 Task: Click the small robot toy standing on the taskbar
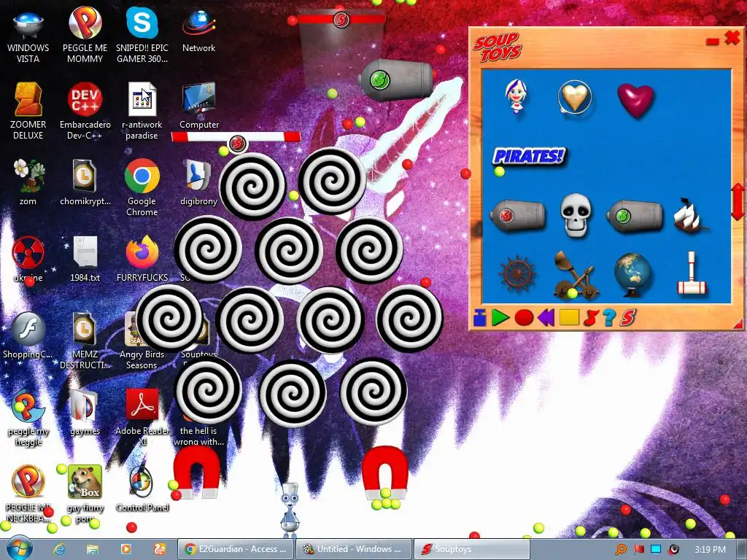tap(290, 510)
